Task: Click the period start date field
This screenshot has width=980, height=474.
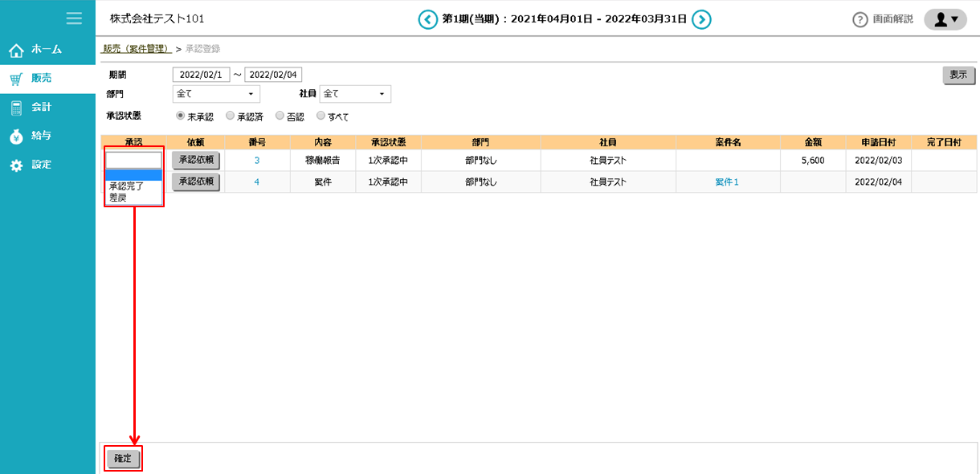Action: click(201, 75)
